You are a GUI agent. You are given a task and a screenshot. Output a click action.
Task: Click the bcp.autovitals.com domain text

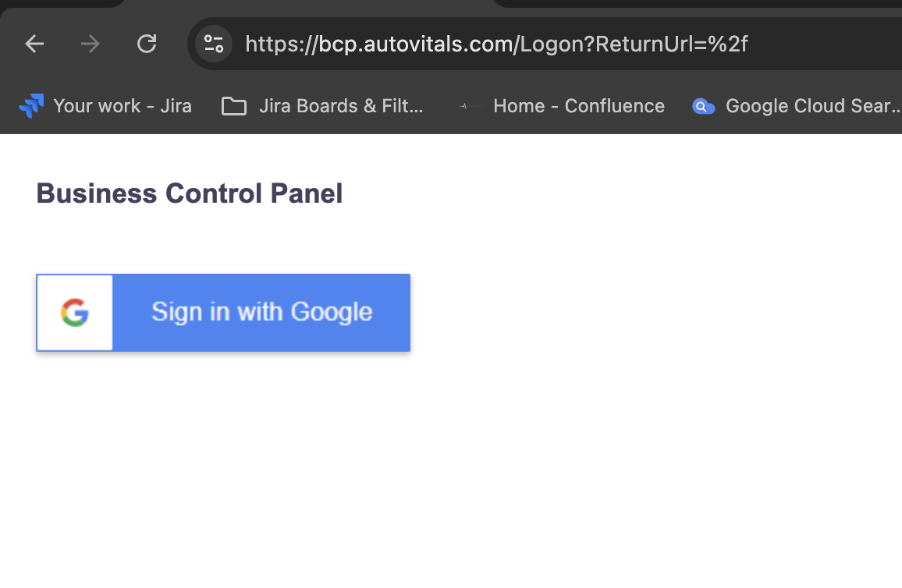tap(417, 44)
